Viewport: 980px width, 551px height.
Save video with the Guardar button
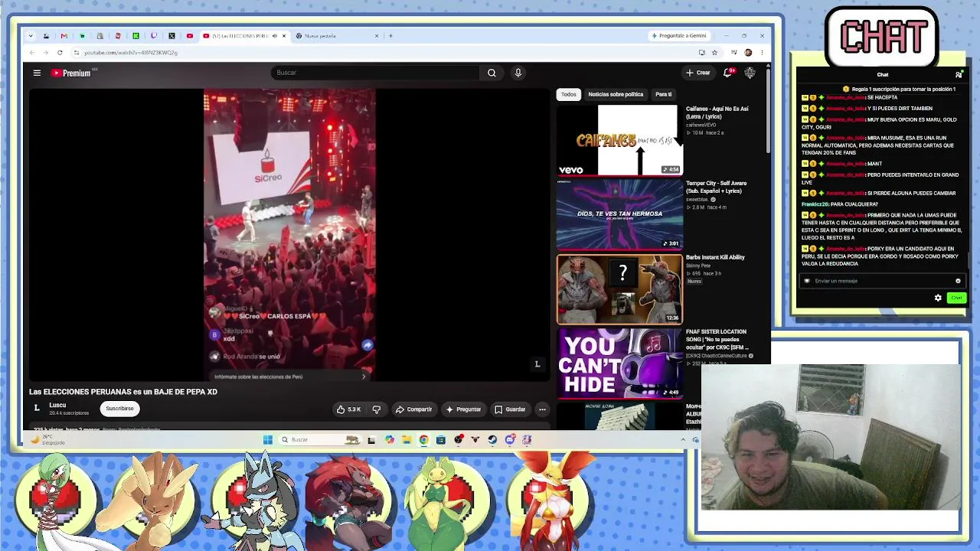(x=510, y=409)
